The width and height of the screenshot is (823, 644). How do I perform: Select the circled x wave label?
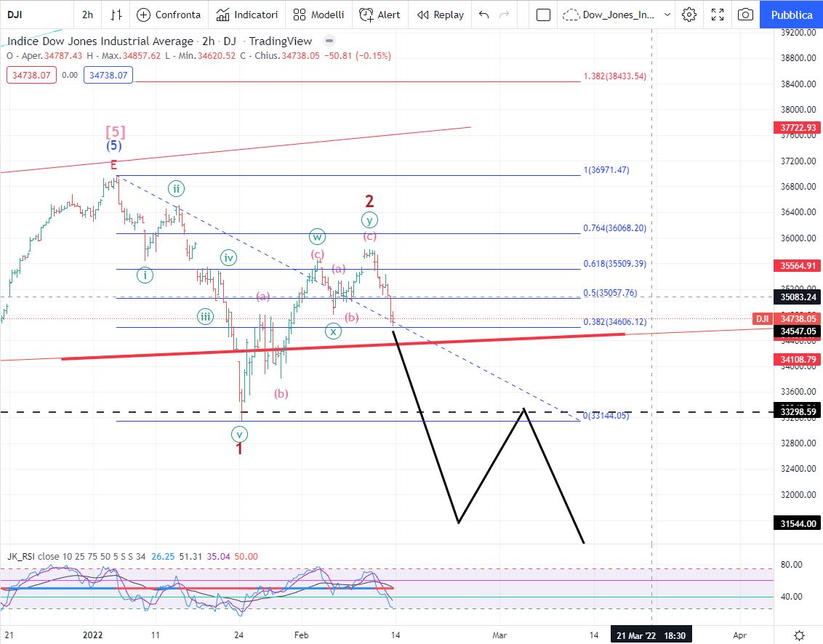[333, 331]
